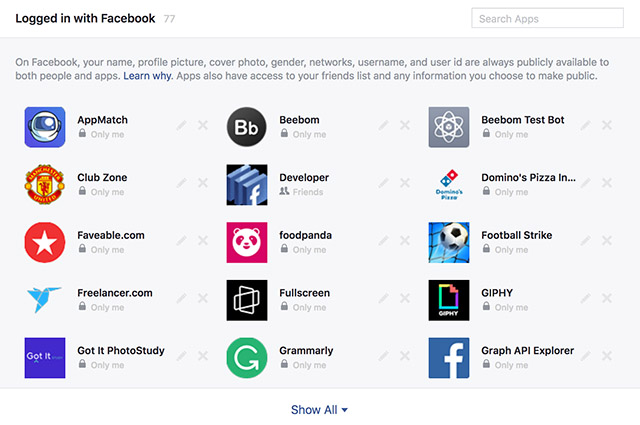The height and width of the screenshot is (425, 640).
Task: Remove Grammarly app with the X button
Action: 405,356
